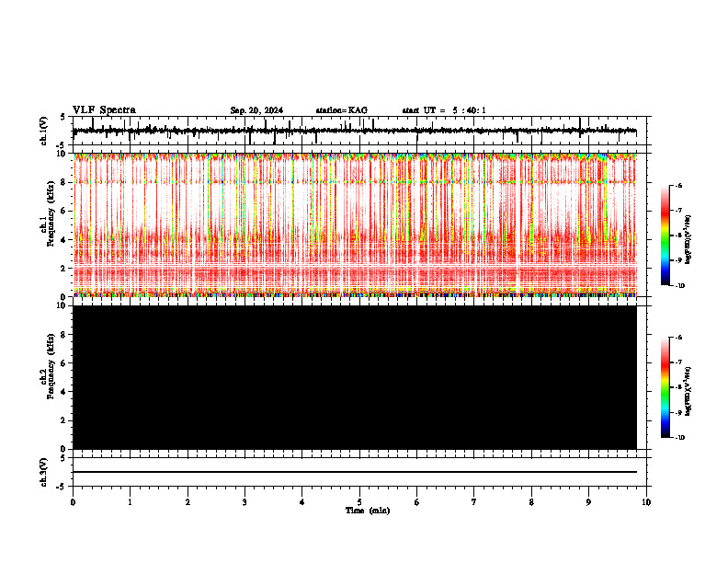This screenshot has width=728, height=563.
Task: Click inside the black ch.2 spectrogram panel
Action: (x=354, y=377)
